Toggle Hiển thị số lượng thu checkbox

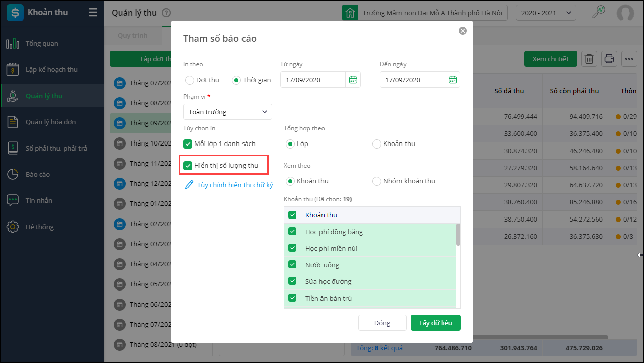(188, 165)
